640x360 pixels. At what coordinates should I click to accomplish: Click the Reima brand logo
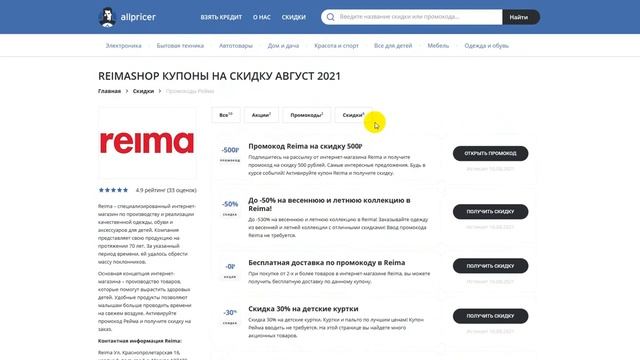pos(147,142)
